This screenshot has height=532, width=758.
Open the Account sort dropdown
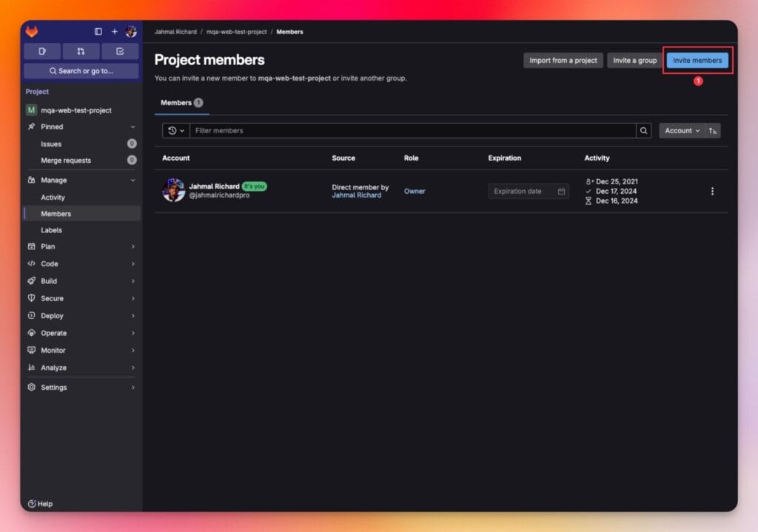tap(682, 131)
